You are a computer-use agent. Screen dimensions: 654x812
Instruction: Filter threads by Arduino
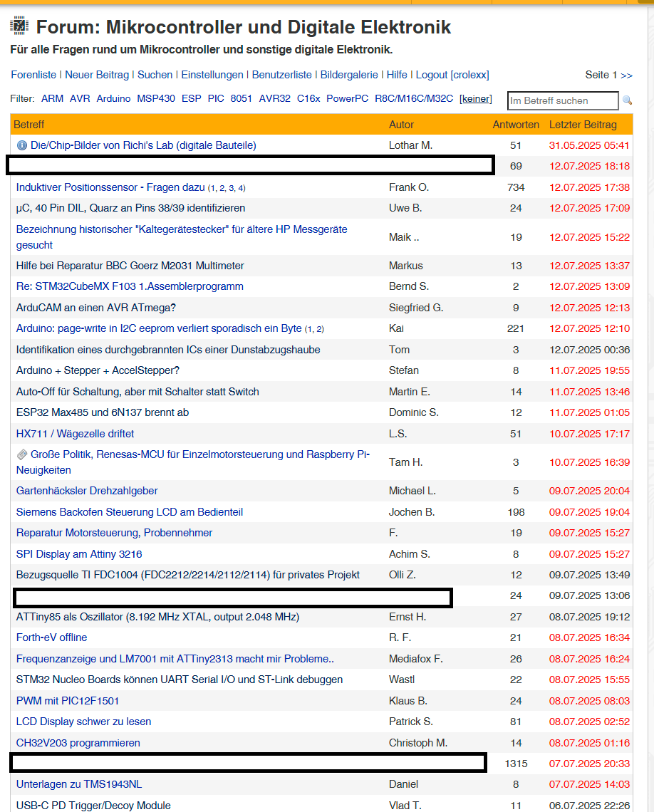(x=113, y=98)
